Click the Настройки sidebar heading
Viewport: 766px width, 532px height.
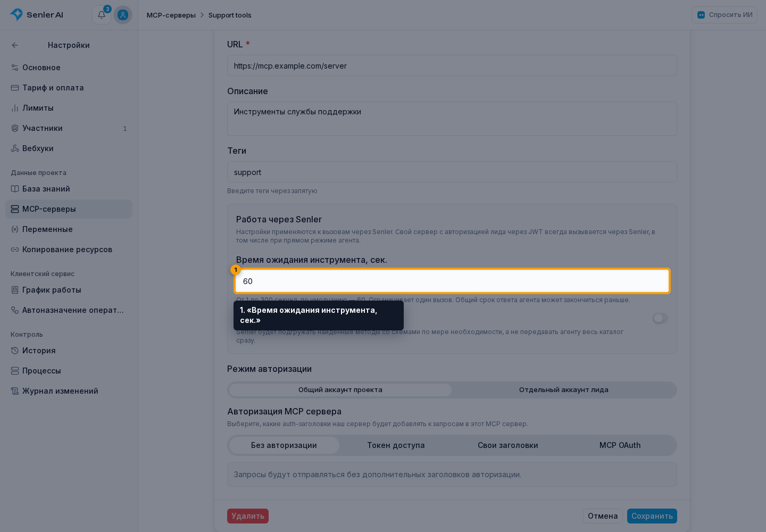click(69, 45)
